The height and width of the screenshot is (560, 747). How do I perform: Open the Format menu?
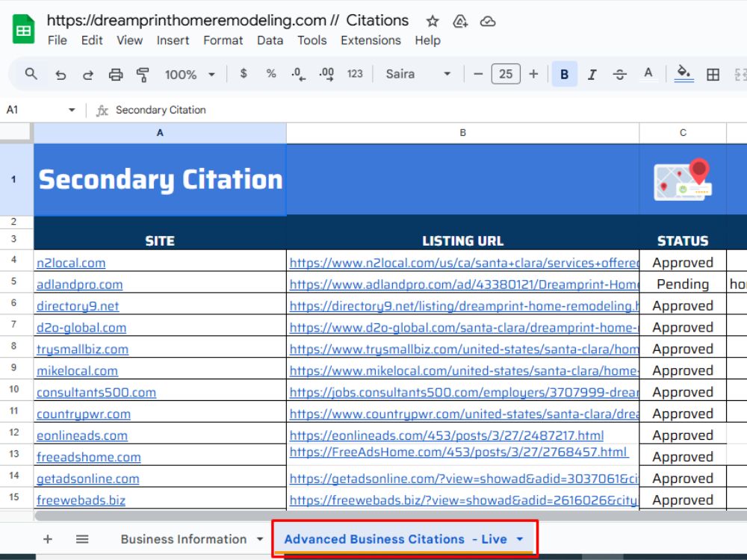point(223,40)
